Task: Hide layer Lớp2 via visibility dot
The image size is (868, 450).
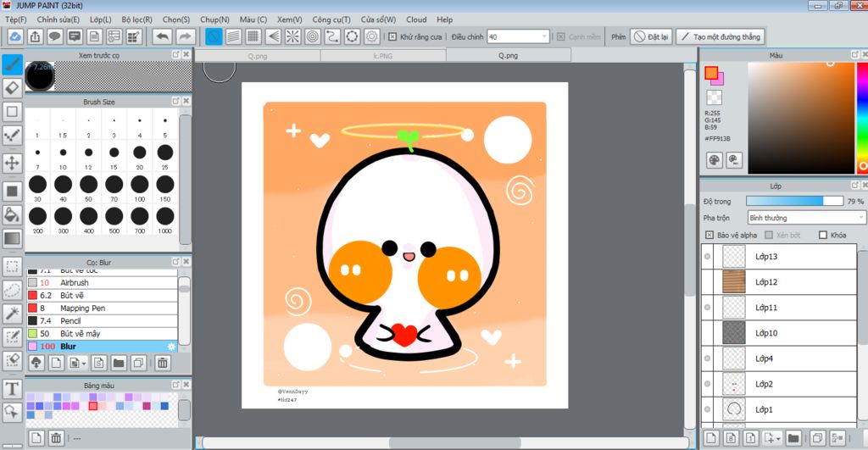Action: point(708,384)
